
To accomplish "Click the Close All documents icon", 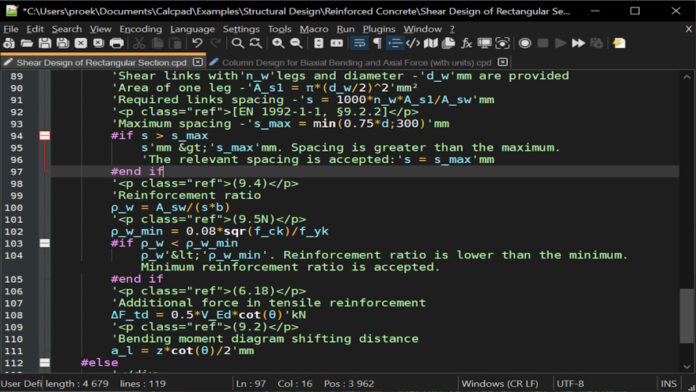I will coord(98,43).
